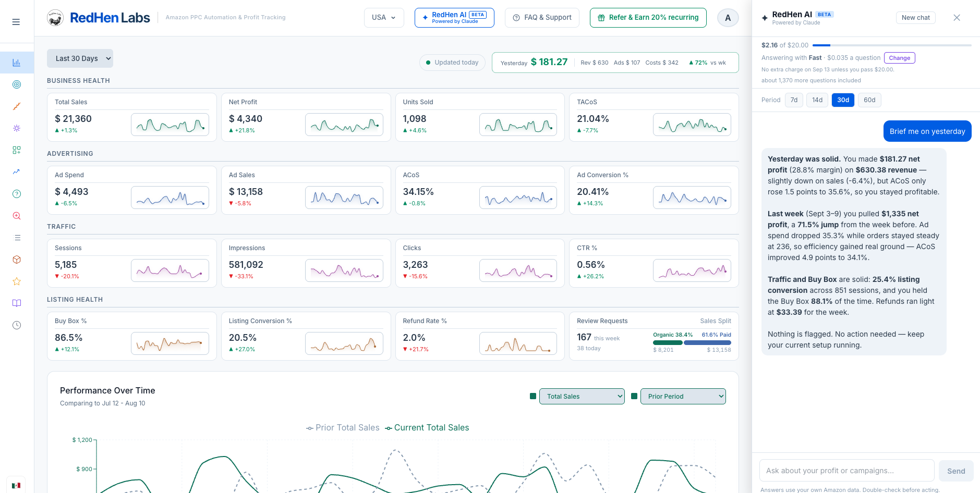Open the purple book sidebar icon

point(17,303)
